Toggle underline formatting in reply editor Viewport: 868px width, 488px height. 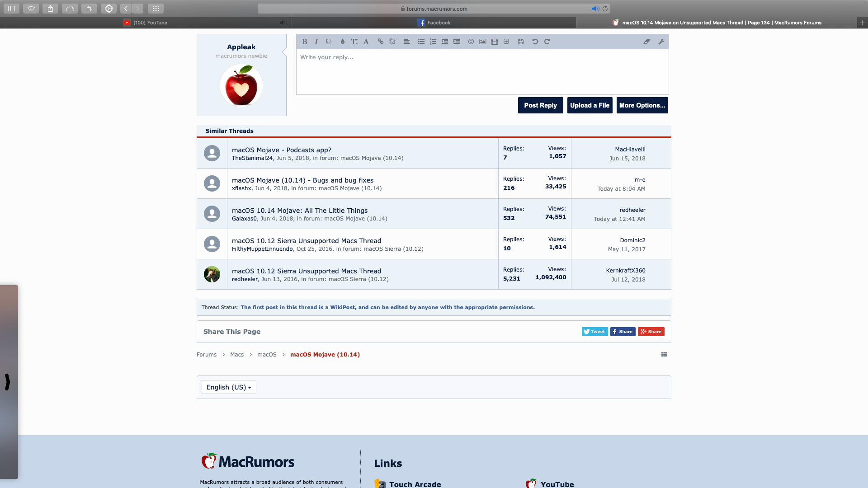[x=328, y=42]
